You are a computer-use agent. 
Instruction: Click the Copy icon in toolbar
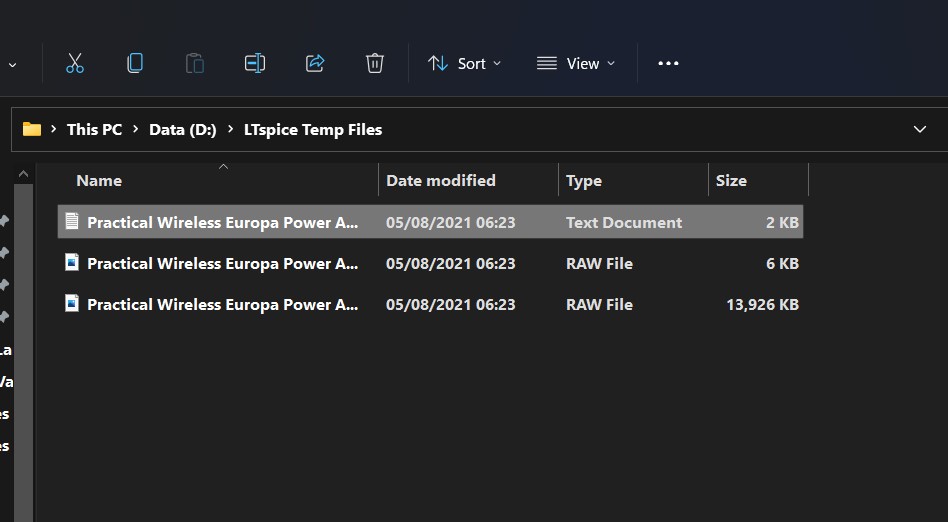(x=135, y=63)
